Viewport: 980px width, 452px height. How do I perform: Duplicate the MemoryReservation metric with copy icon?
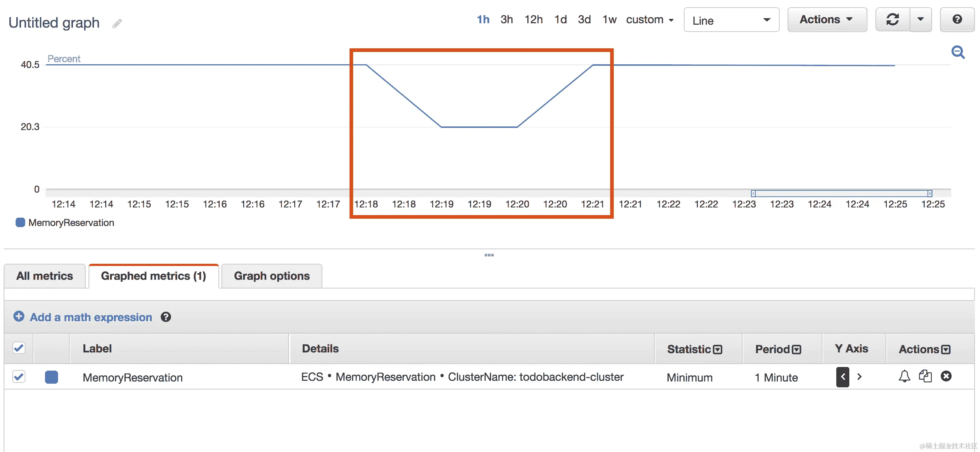click(925, 376)
